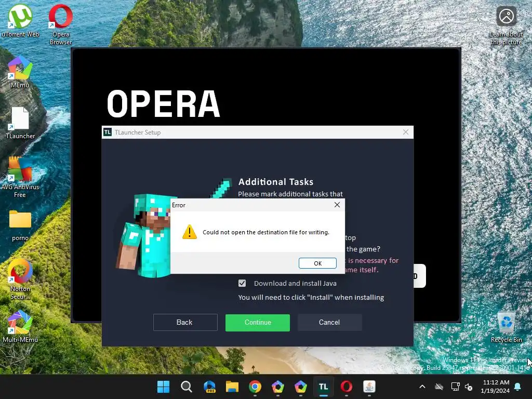Click the OPERA logo in installer window
Image resolution: width=532 pixels, height=399 pixels.
point(164,104)
